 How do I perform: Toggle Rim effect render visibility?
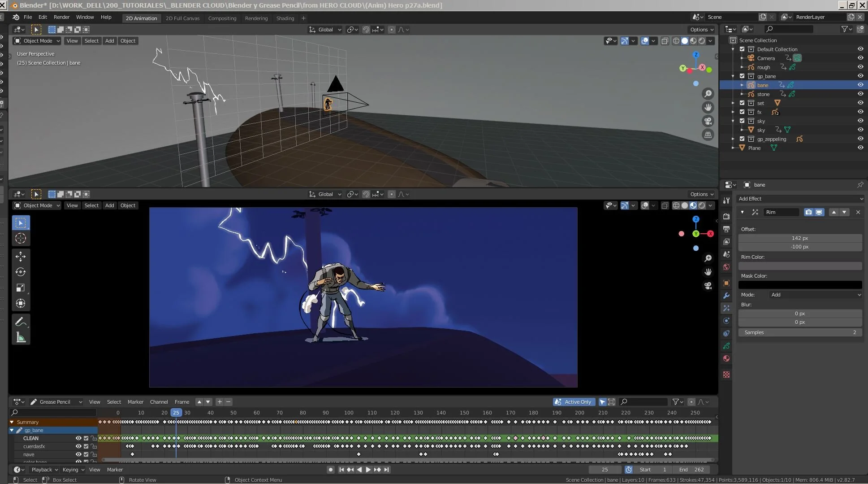pos(808,212)
